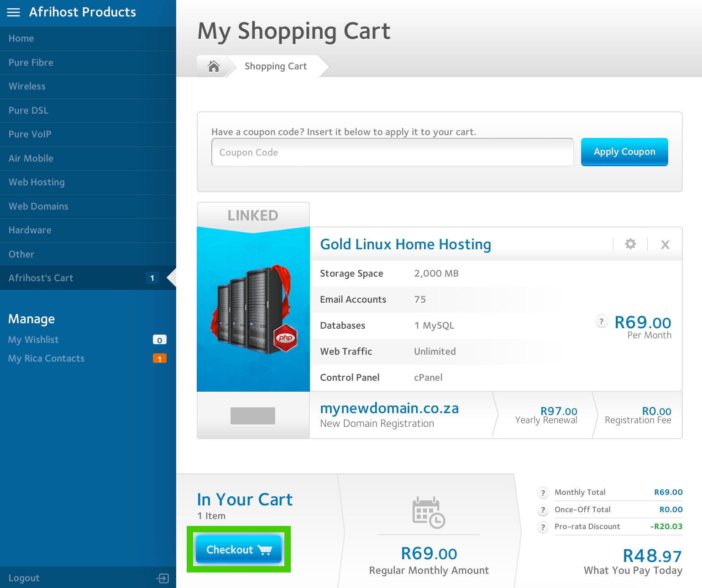Open the hamburger menu icon
The image size is (702, 588).
pos(14,12)
